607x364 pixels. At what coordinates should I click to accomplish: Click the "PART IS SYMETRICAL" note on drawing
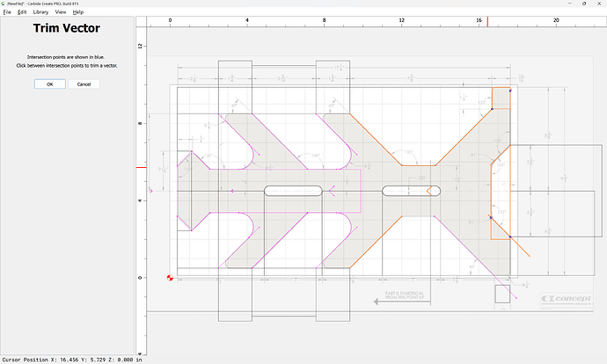coord(404,294)
